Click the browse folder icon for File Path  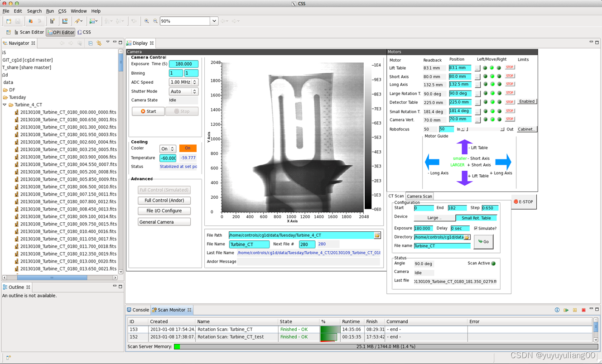377,235
